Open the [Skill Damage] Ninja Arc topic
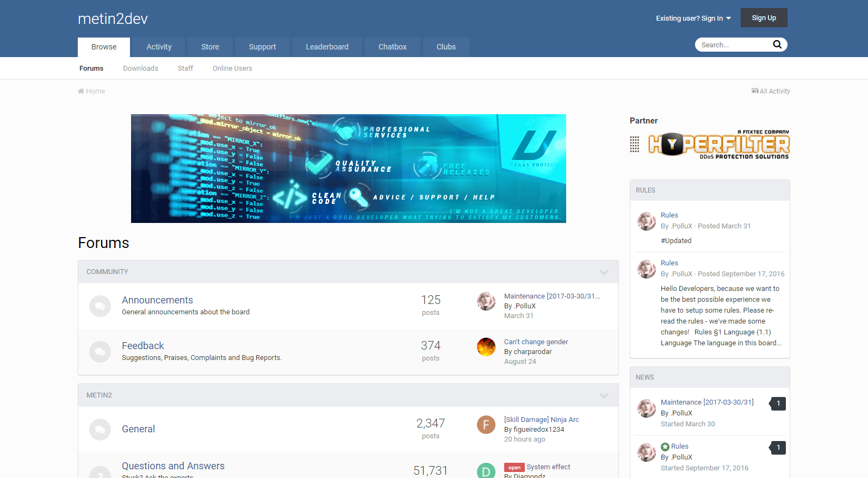This screenshot has height=478, width=868. (541, 420)
